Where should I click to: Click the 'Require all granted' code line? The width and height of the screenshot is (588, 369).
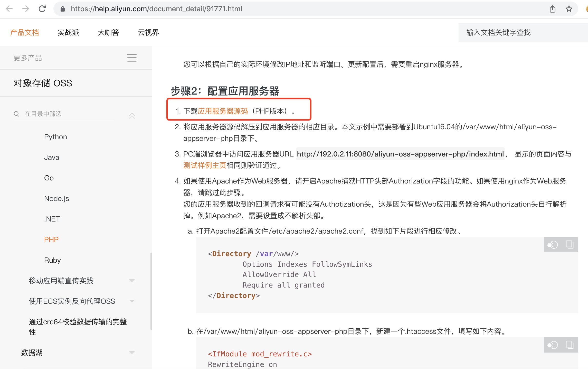tap(283, 285)
